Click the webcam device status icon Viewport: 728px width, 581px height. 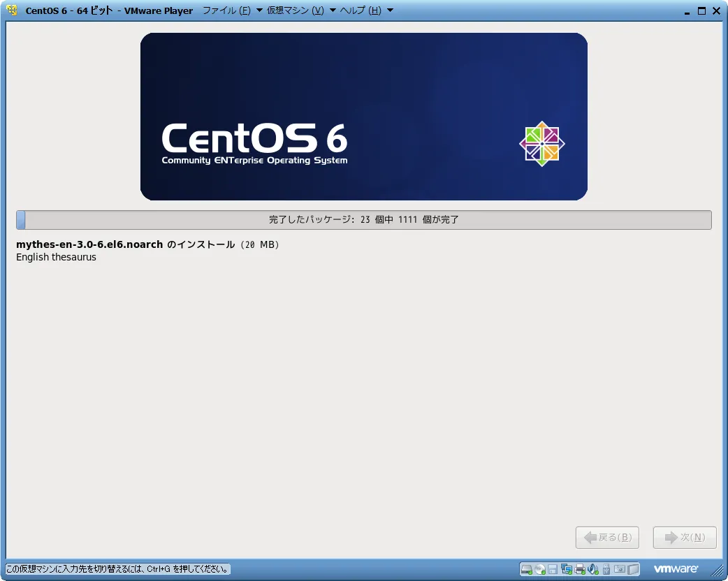tap(620, 568)
